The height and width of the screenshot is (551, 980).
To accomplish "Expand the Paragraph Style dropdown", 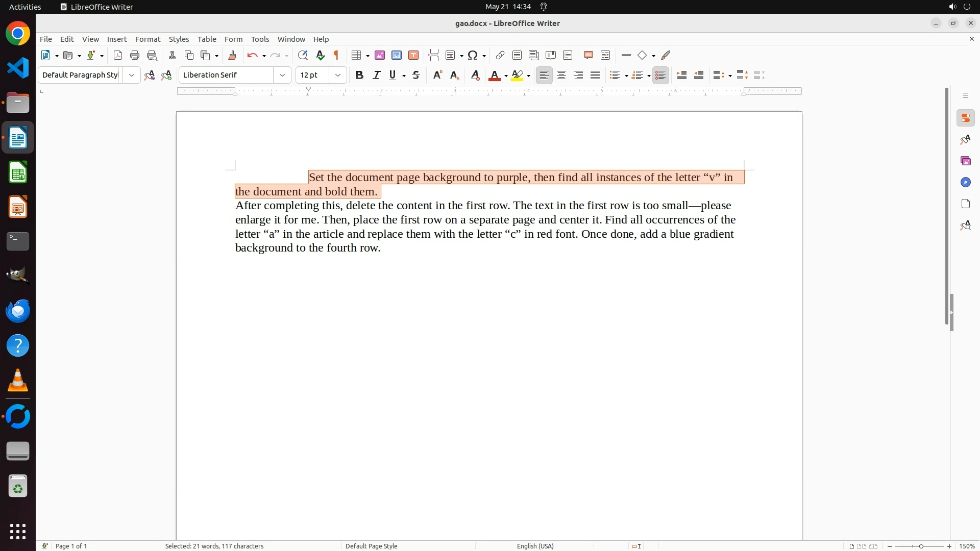I will pos(132,75).
